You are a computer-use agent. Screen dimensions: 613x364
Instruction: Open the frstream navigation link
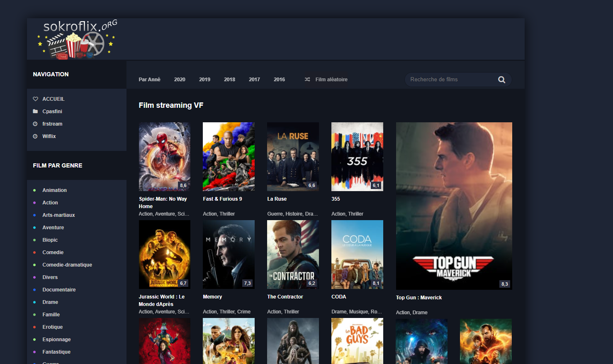52,124
